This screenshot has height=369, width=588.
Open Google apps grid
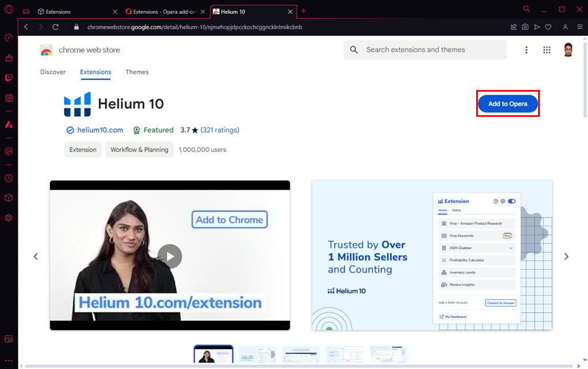point(547,50)
